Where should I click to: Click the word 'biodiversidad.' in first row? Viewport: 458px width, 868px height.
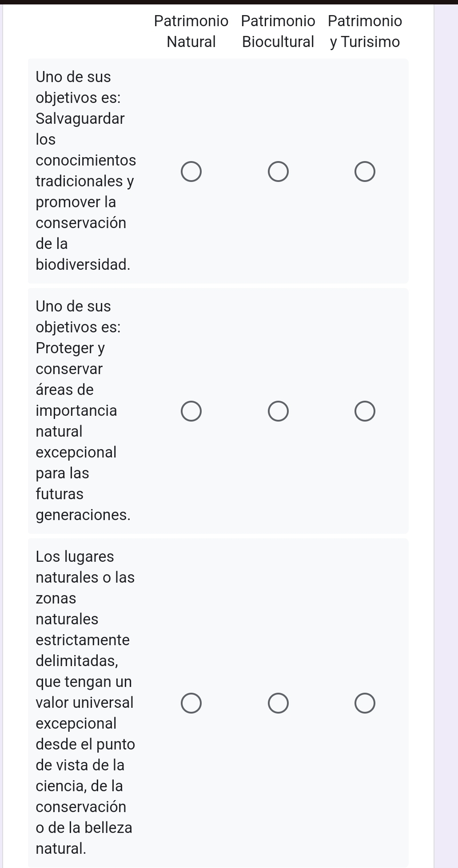pyautogui.click(x=83, y=264)
